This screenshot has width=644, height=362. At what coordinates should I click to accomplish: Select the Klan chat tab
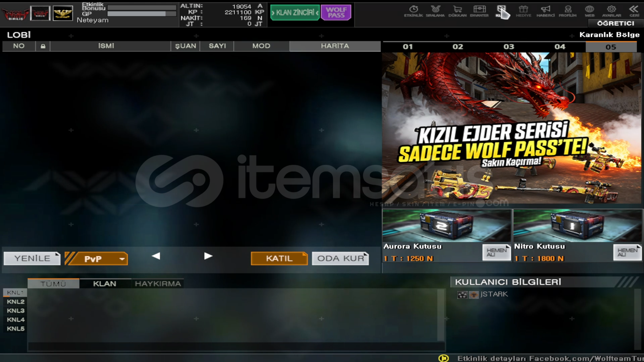tap(105, 284)
